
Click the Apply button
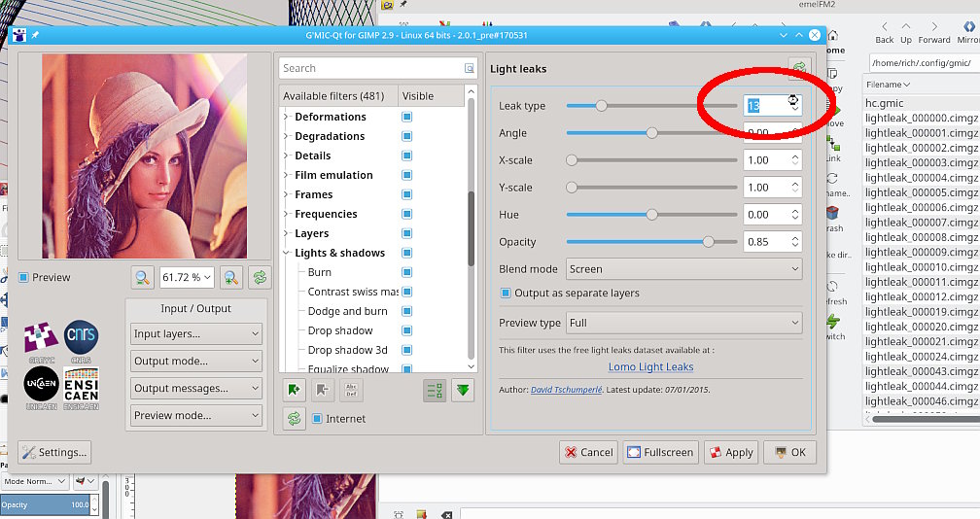[x=731, y=452]
